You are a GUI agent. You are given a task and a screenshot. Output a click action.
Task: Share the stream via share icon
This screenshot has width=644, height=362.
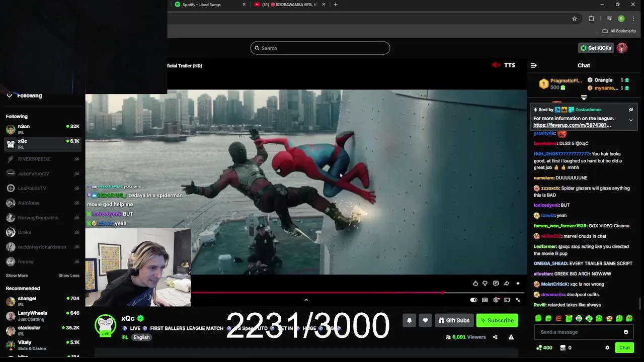coord(495,337)
